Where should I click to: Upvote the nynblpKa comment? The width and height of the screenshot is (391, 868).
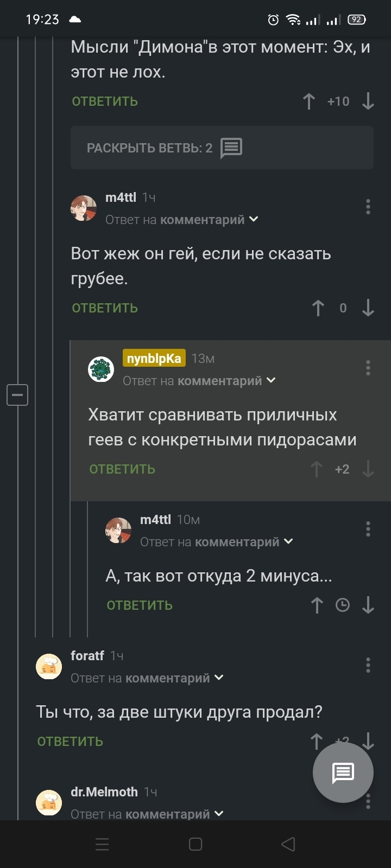pyautogui.click(x=317, y=469)
